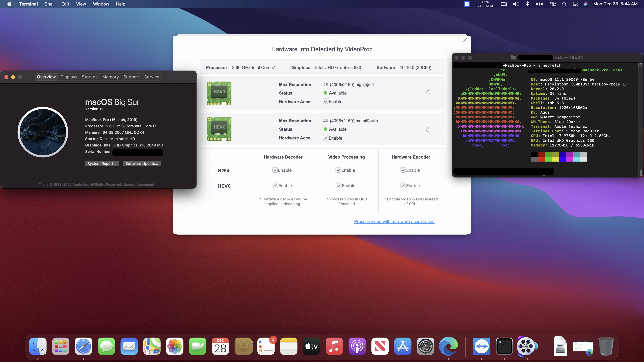Refresh the H264 hardware status
The width and height of the screenshot is (644, 362).
point(428,92)
